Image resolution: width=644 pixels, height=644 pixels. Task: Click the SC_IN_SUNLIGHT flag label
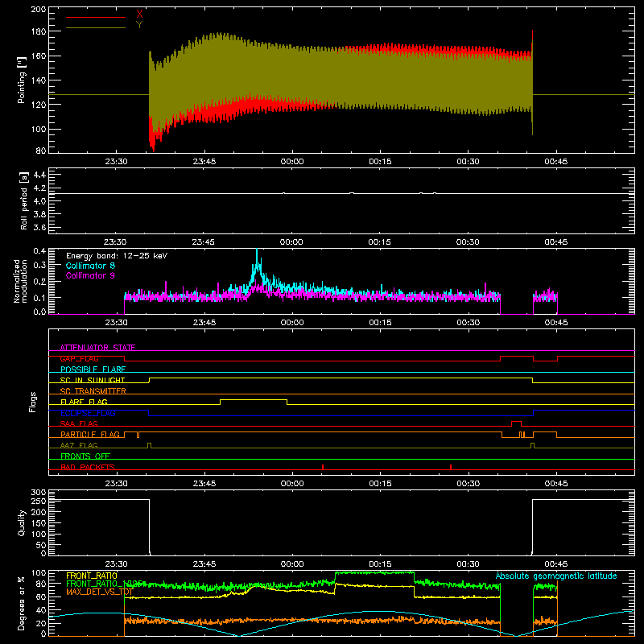[93, 380]
